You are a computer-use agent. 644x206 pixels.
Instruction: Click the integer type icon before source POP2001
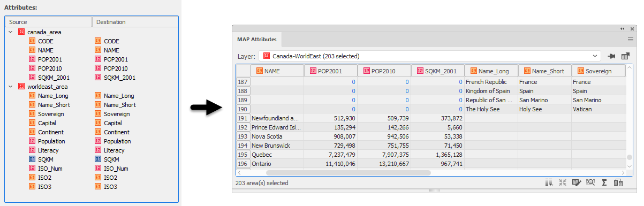[32, 59]
